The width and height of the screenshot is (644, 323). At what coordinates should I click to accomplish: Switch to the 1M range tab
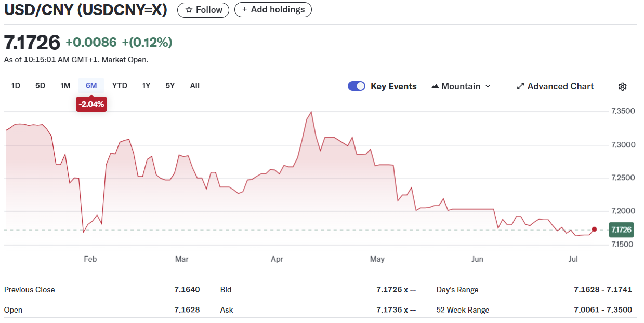65,86
